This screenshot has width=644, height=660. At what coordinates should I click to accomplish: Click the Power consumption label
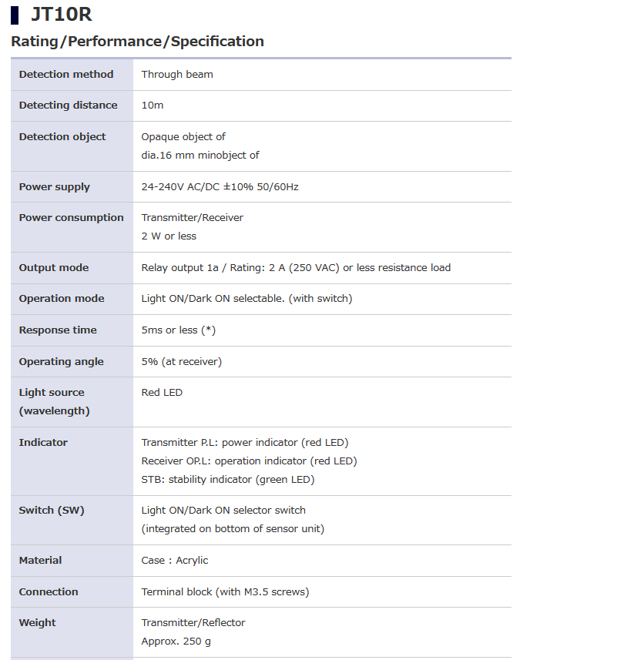coord(71,218)
